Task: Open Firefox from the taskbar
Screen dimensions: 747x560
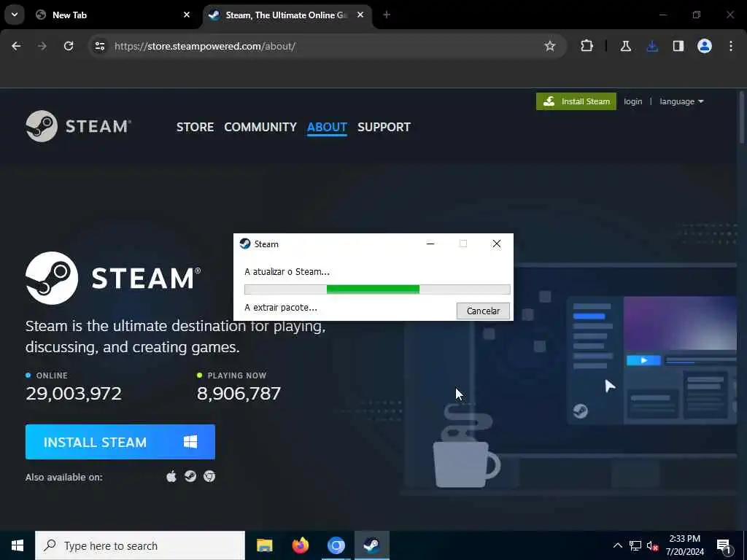Action: [300, 545]
